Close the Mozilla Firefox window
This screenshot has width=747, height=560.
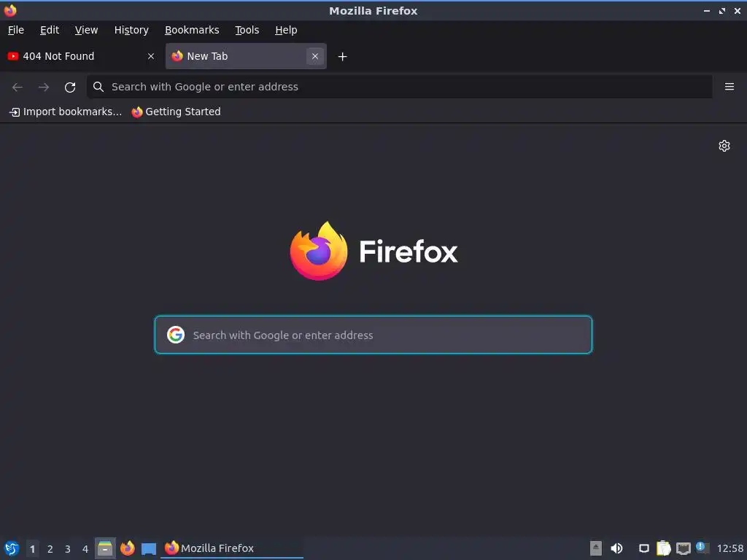click(x=738, y=10)
